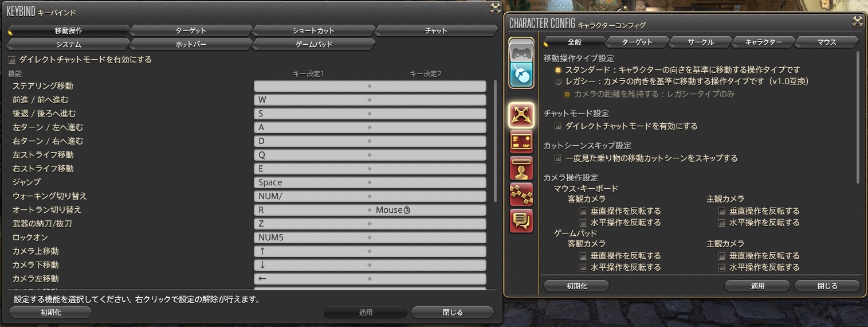Open the hotbar settings checkered icon
The width and height of the screenshot is (868, 327).
tap(521, 194)
